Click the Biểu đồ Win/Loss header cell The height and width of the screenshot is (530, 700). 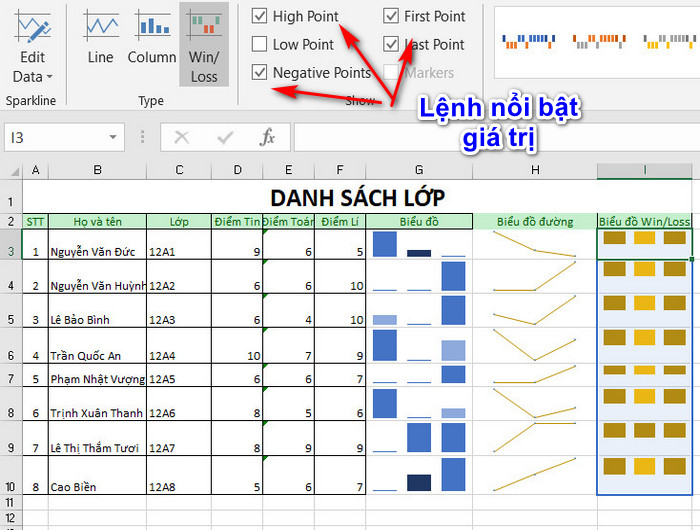click(645, 221)
